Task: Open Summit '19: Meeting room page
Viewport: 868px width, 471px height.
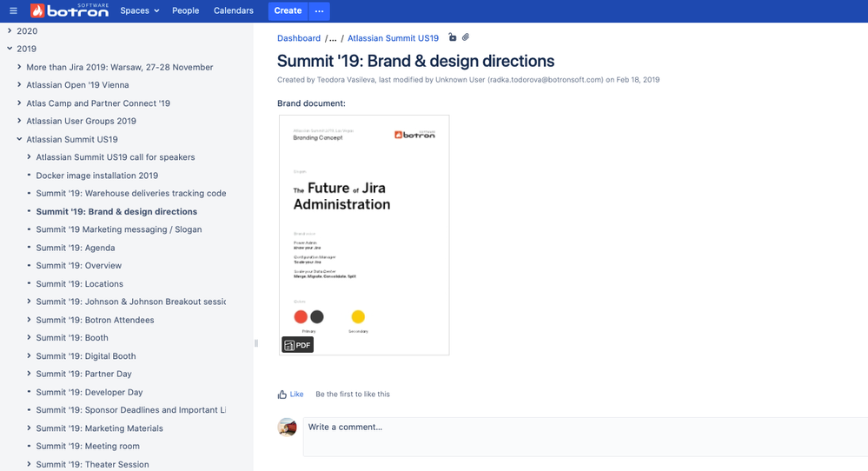Action: 88,446
